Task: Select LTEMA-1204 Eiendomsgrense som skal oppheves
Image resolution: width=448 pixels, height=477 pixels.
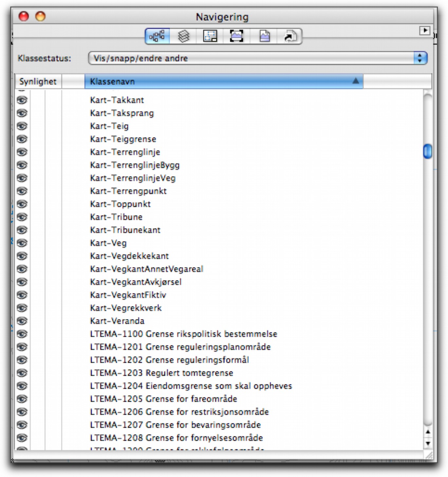Action: [191, 386]
